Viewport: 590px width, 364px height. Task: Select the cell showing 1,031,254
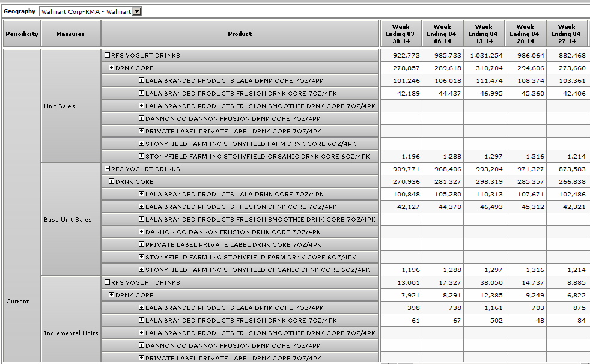point(484,55)
